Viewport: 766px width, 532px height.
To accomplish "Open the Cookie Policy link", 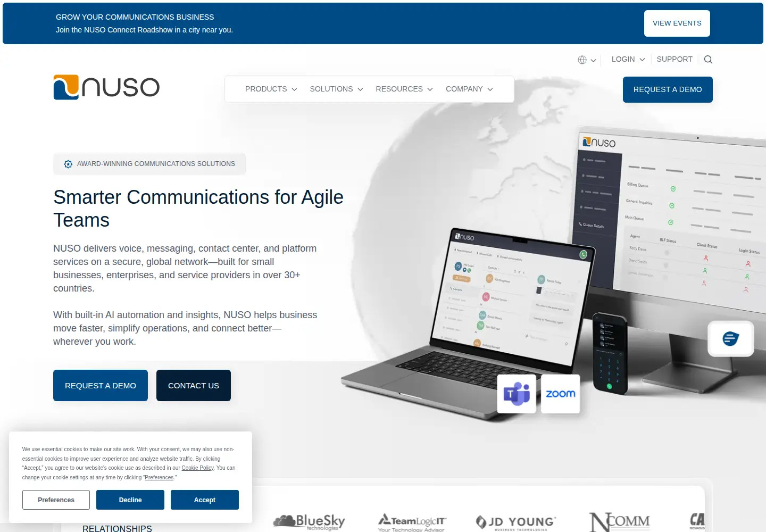I will (x=197, y=468).
